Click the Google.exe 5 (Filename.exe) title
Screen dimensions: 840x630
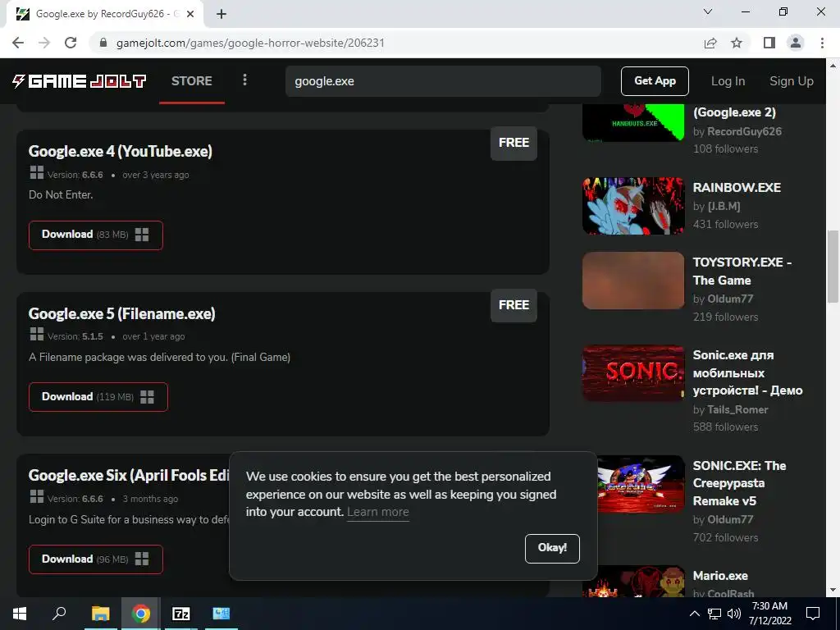tap(121, 314)
